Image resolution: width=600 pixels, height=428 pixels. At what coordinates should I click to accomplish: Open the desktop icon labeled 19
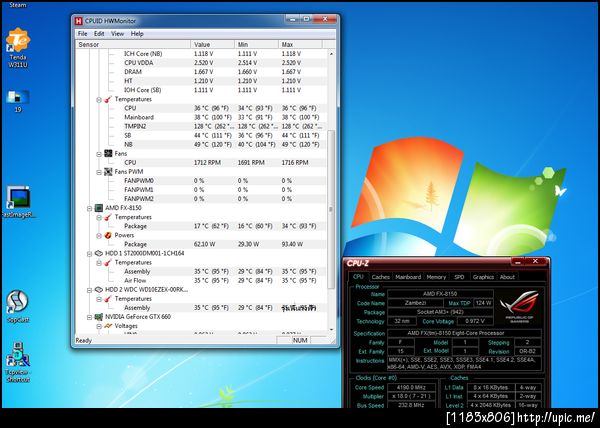(x=17, y=98)
